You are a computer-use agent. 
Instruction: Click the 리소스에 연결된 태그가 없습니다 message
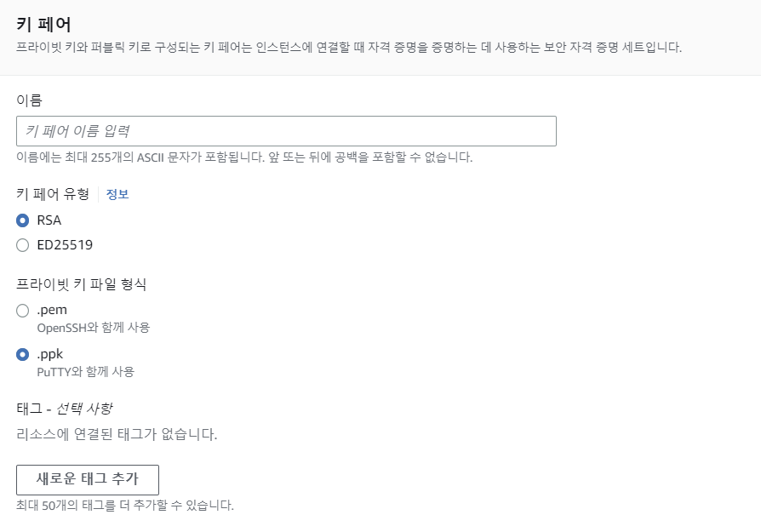pos(117,435)
